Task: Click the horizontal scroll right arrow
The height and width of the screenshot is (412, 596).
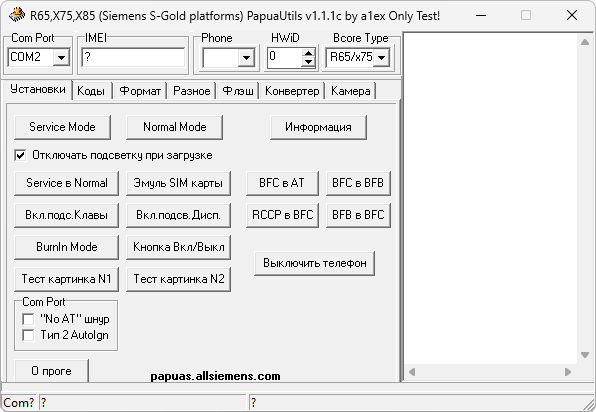Action: 568,371
